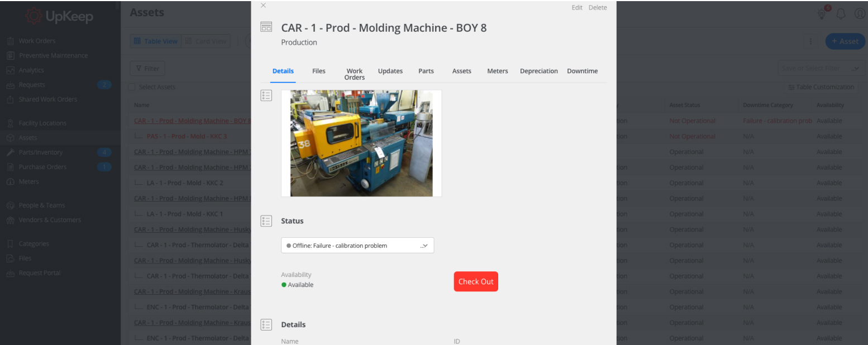This screenshot has width=868, height=345.
Task: Click the add Asset button
Action: coord(845,41)
